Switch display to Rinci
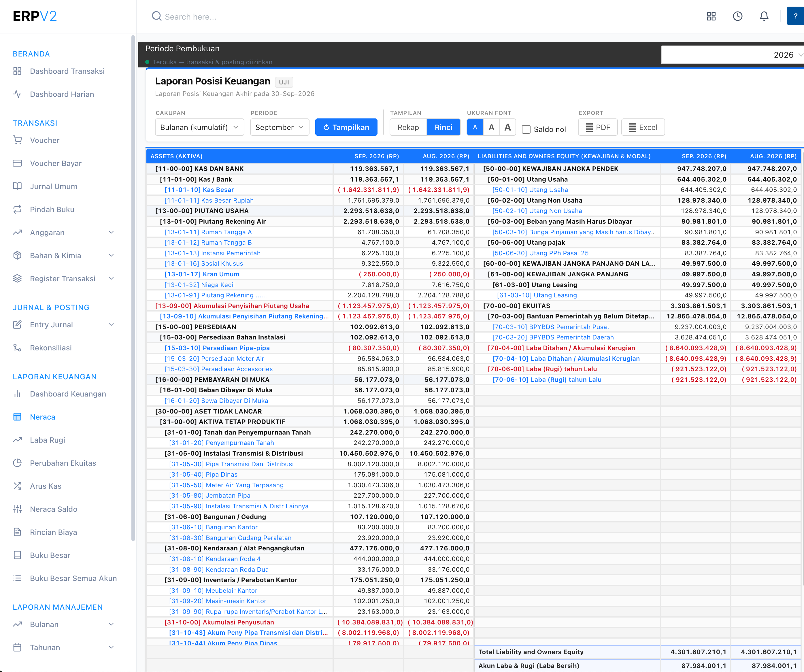 (443, 127)
